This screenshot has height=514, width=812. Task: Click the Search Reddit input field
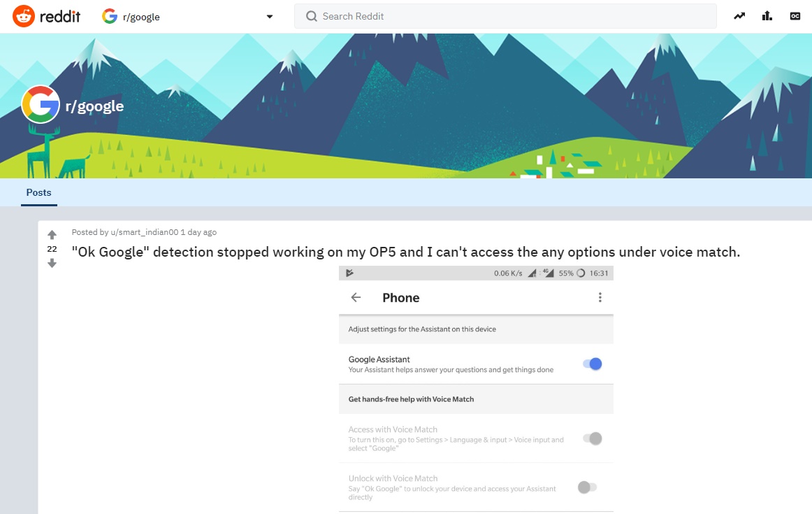click(505, 16)
